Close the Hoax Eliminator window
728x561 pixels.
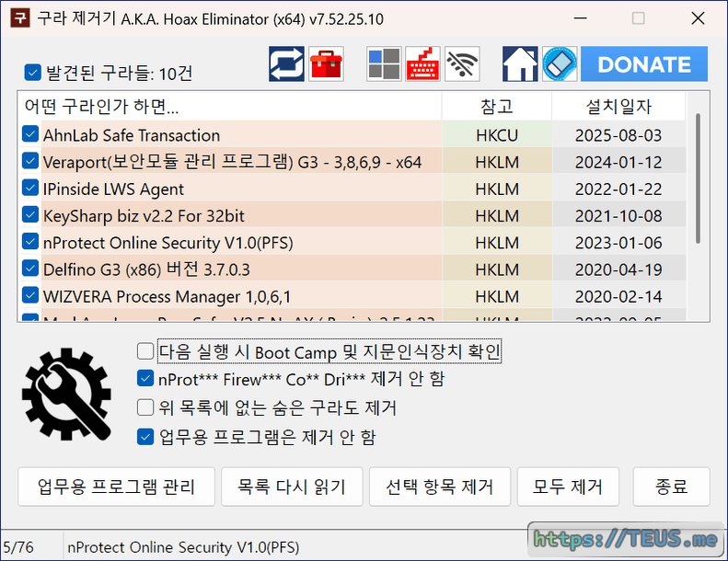(x=698, y=18)
